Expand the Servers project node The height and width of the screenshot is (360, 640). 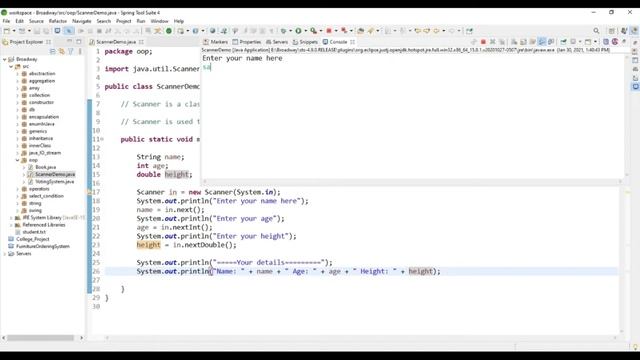(4, 253)
